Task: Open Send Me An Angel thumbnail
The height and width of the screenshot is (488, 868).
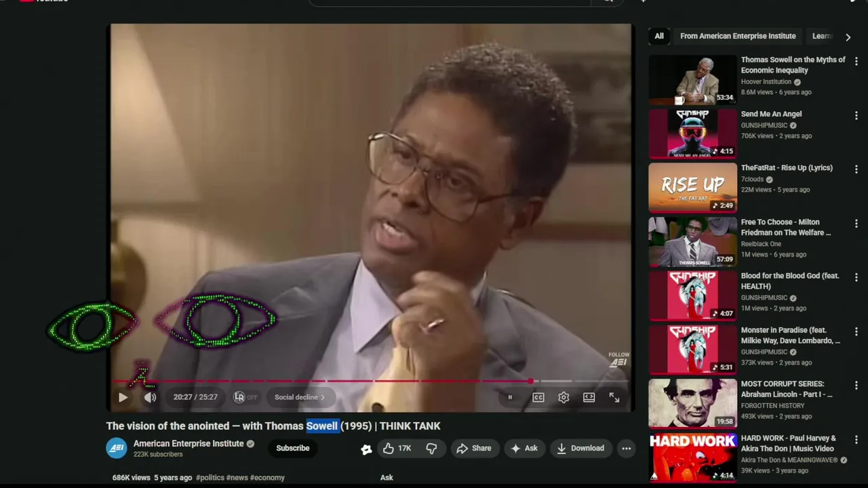Action: click(x=692, y=134)
